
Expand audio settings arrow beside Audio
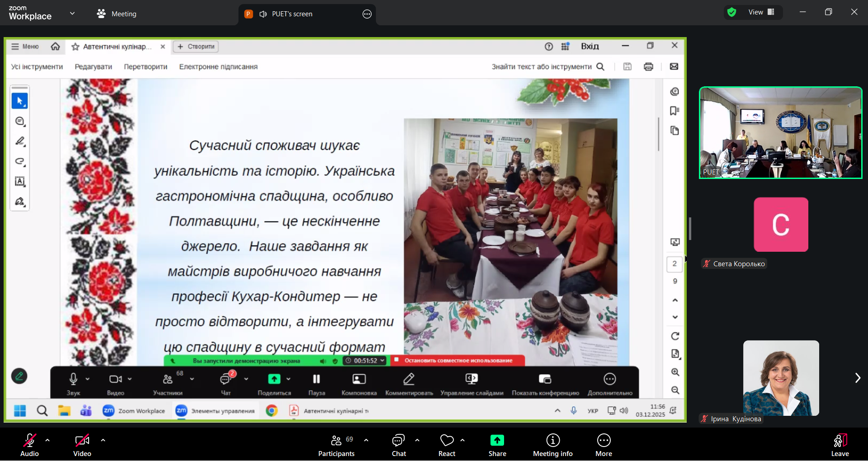(x=47, y=440)
